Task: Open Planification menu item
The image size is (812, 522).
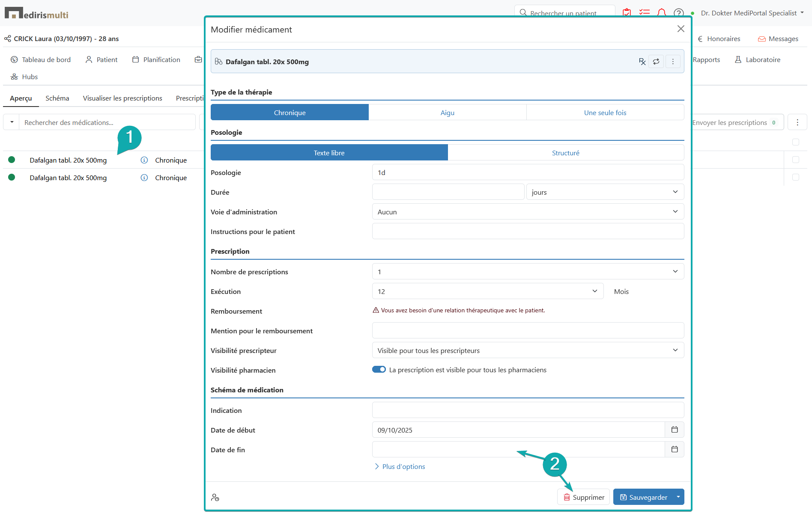Action: pos(156,59)
